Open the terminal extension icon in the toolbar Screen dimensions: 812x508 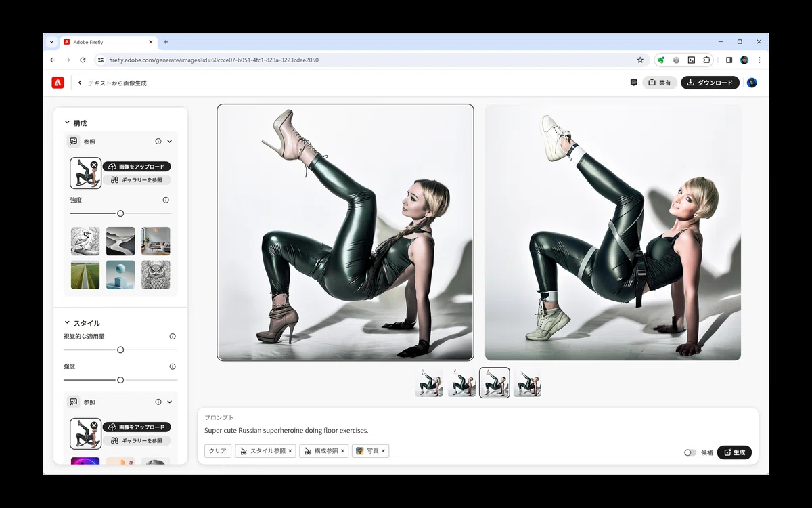tap(692, 60)
